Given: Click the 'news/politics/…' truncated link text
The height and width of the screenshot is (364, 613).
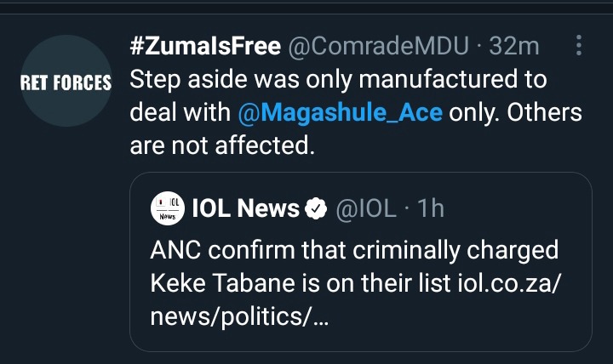Looking at the screenshot, I should (239, 316).
